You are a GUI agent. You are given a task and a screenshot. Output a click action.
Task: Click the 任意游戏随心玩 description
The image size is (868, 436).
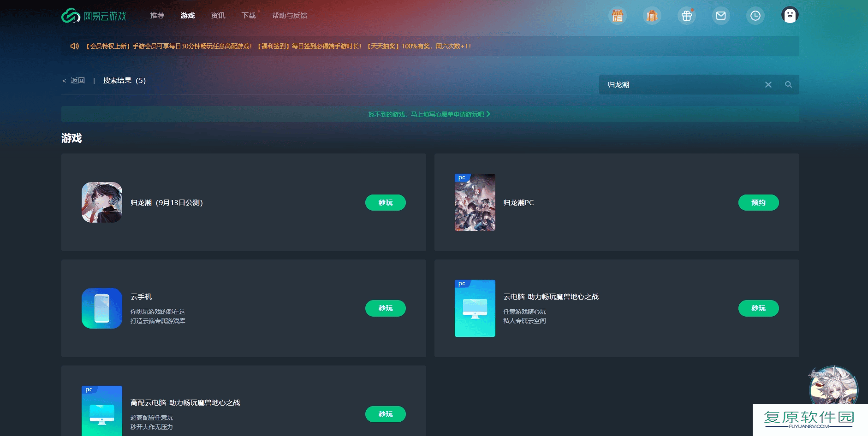524,312
